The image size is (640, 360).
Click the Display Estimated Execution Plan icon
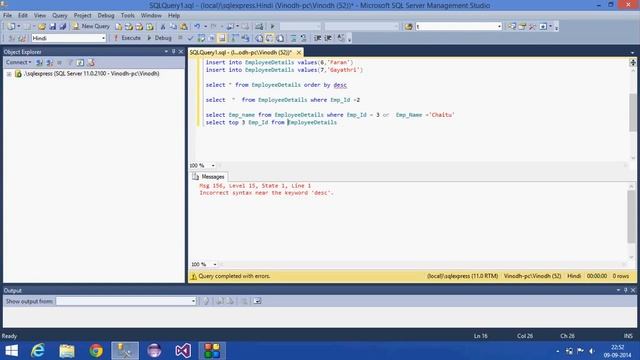pos(201,38)
